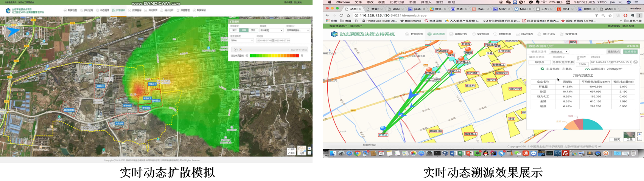Open 报警管理 in the right tracing system nav
This screenshot has width=644, height=181.
(x=568, y=34)
